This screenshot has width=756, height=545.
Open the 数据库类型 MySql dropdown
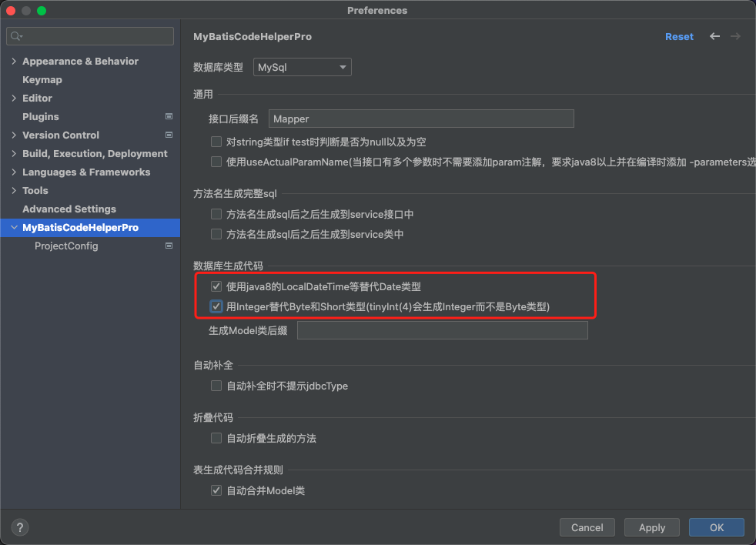click(x=303, y=67)
